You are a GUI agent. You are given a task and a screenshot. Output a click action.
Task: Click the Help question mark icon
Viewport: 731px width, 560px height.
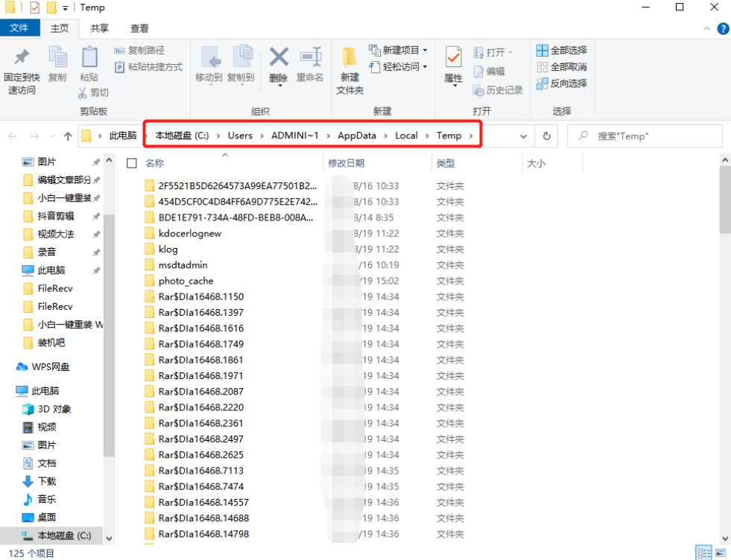click(x=723, y=28)
